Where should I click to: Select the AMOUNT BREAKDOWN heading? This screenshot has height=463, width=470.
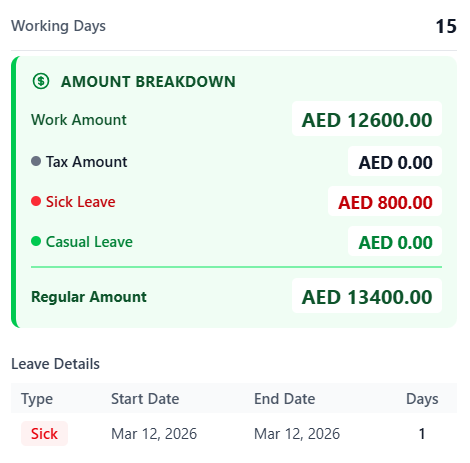[148, 82]
